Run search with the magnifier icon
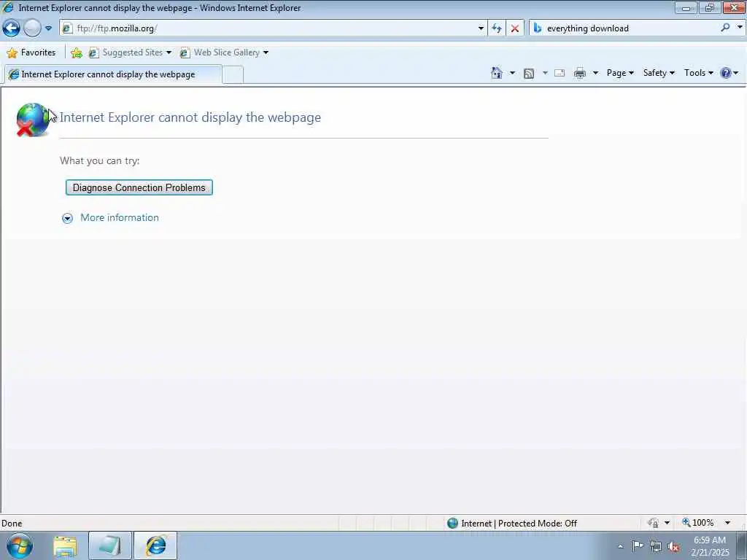 coord(725,28)
